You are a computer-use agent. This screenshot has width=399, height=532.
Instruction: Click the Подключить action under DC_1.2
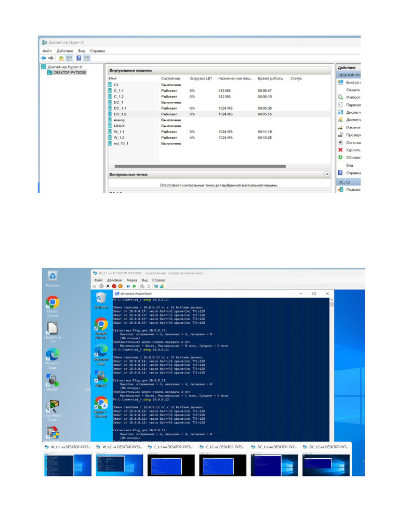(349, 189)
